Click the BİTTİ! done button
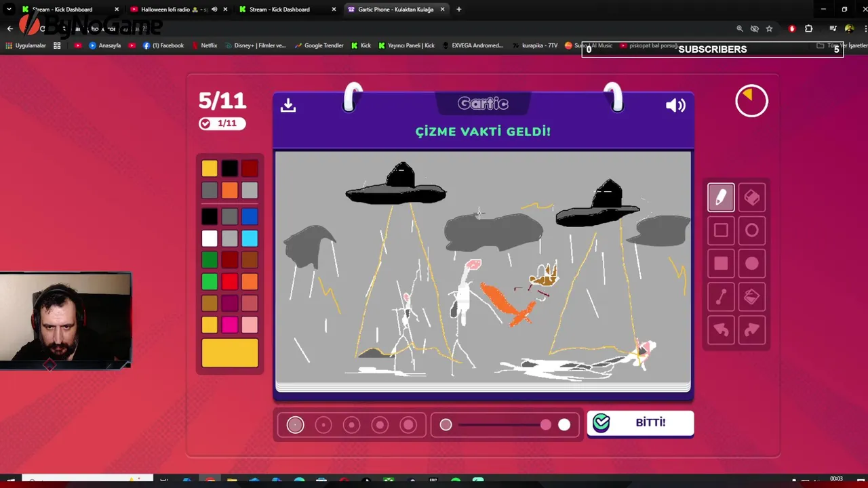This screenshot has width=868, height=488. pos(640,424)
